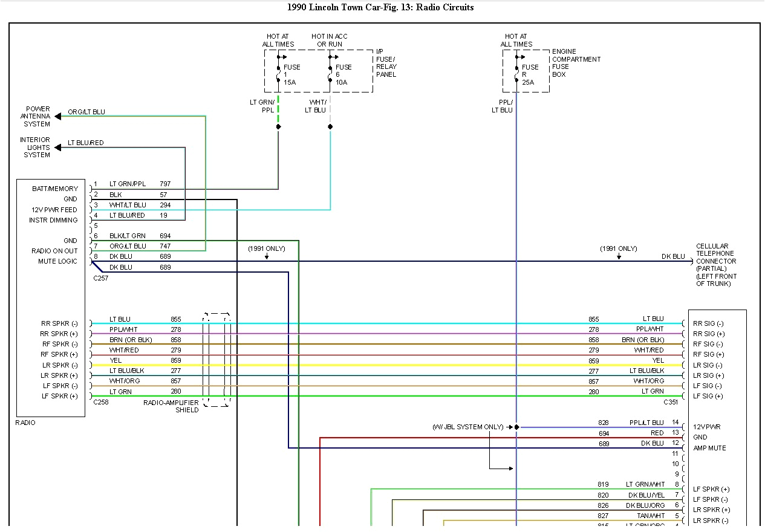The image size is (765, 532).
Task: Select the diagram title text
Action: 382,7
